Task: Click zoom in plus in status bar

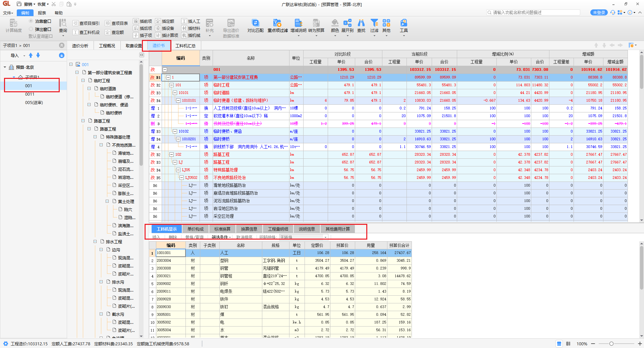Action: click(640, 344)
